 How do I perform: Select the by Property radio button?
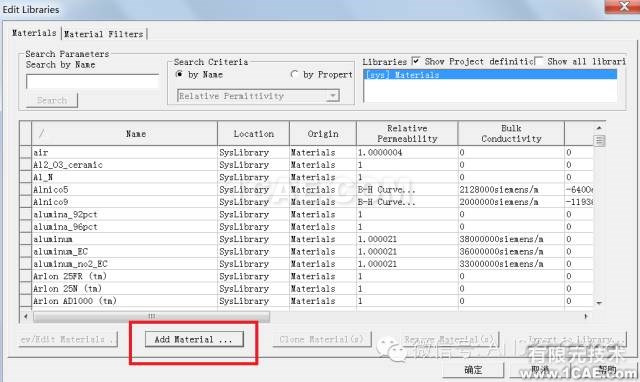pos(294,74)
